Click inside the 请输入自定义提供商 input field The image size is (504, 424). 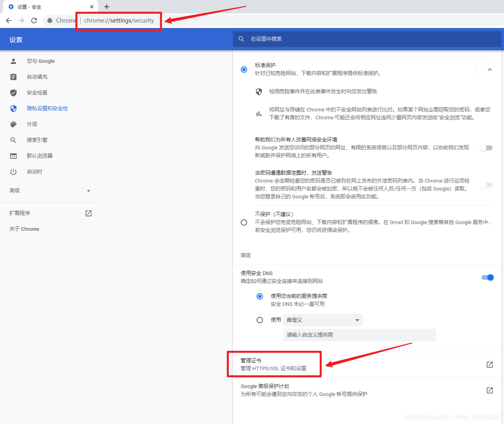(x=360, y=335)
